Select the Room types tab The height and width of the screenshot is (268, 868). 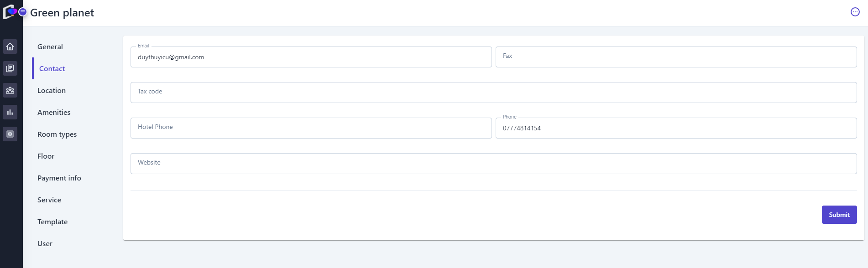(57, 134)
